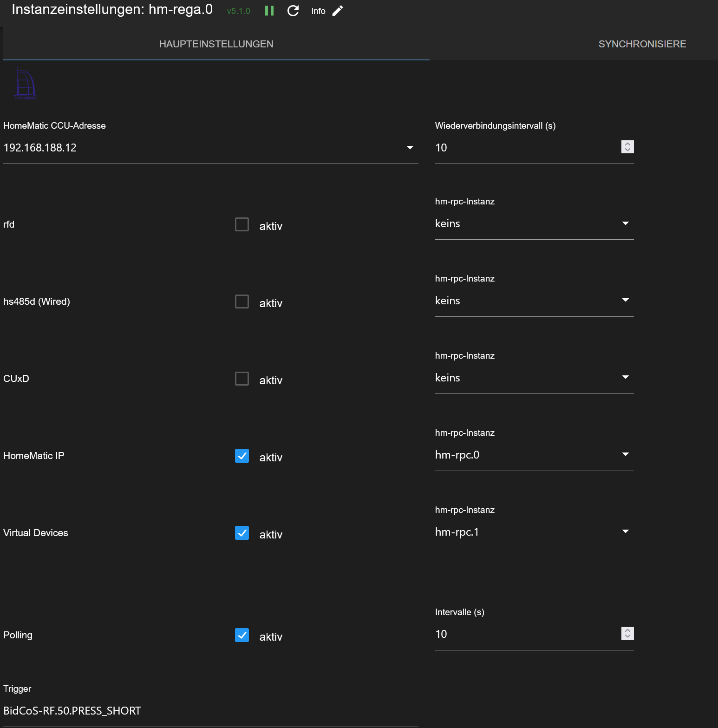Click the info log level label
The image size is (718, 728).
(x=319, y=11)
